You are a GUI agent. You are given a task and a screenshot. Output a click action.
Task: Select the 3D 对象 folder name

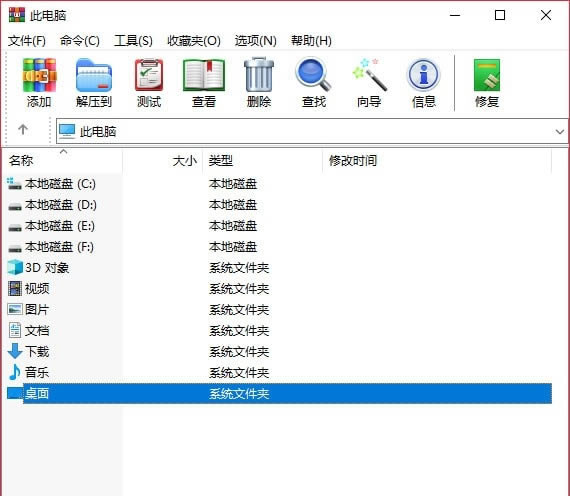(47, 268)
